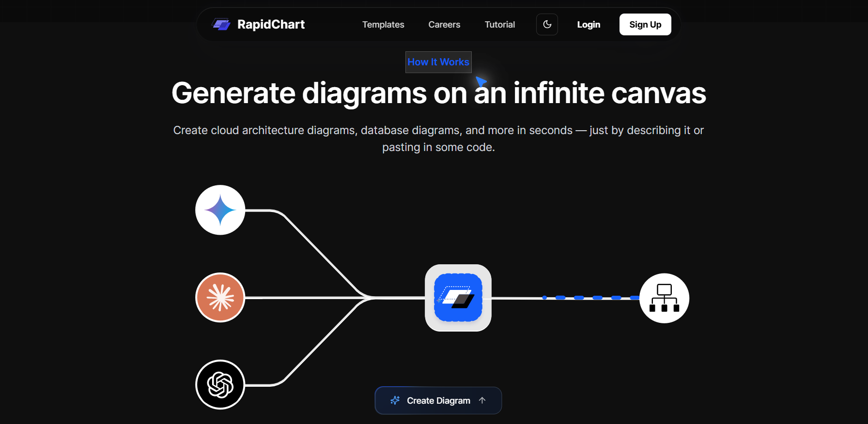Click the Create Diagram button
This screenshot has width=868, height=424.
(x=438, y=400)
